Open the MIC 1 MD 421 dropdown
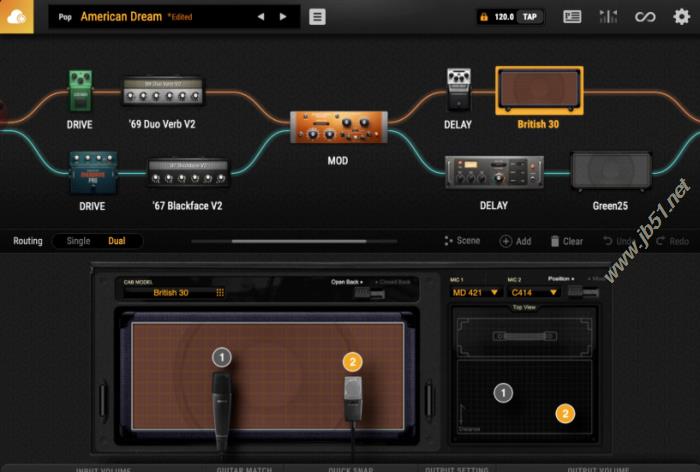The width and height of the screenshot is (700, 472). point(475,292)
